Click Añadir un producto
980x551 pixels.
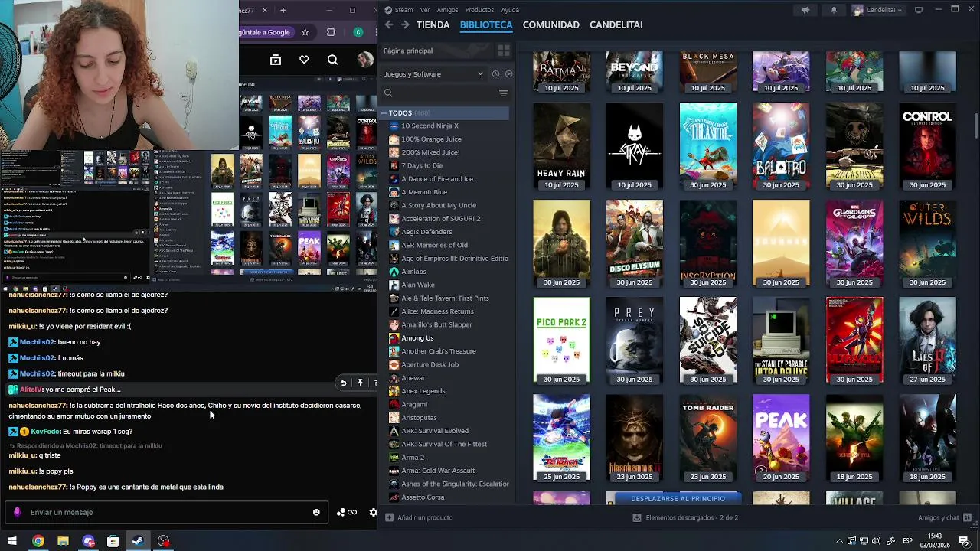[x=419, y=518]
